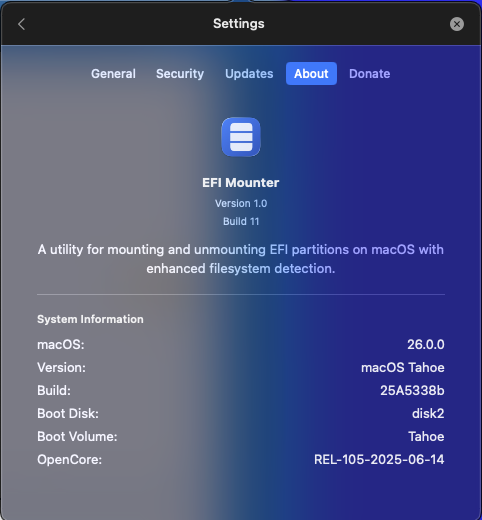Click the About tab
This screenshot has height=520, width=482.
311,74
